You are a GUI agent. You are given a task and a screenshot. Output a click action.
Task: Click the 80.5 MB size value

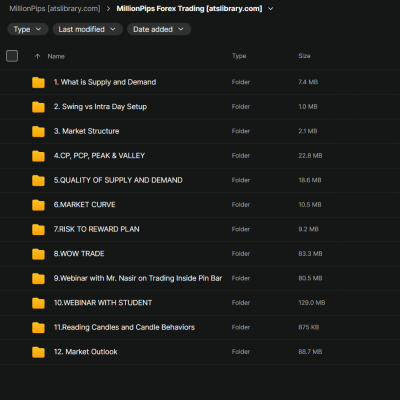coord(310,278)
